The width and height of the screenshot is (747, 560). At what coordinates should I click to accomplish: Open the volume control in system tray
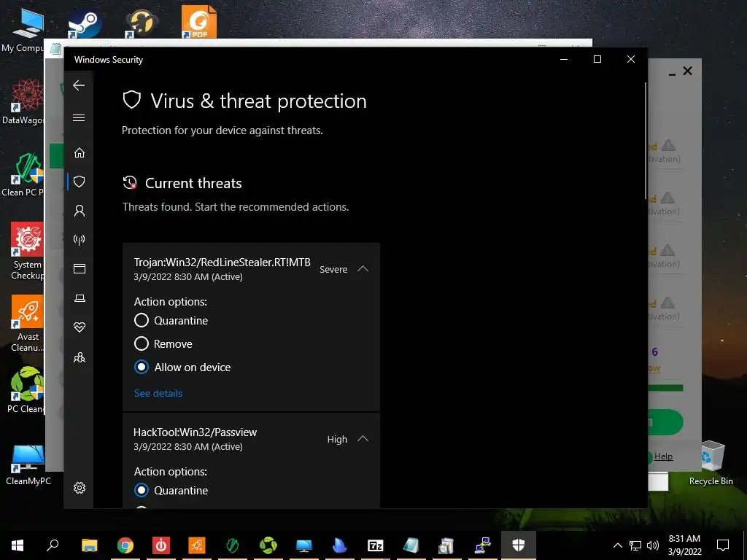coord(653,545)
